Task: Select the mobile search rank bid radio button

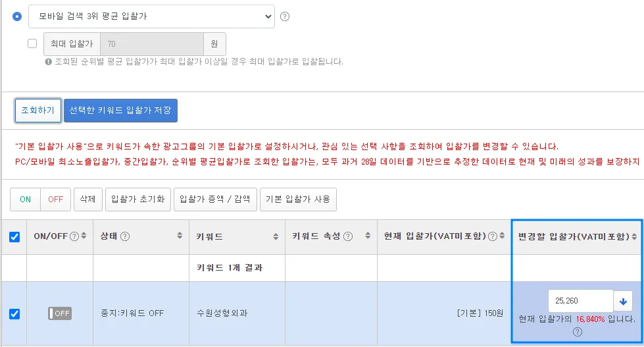Action: pyautogui.click(x=17, y=16)
